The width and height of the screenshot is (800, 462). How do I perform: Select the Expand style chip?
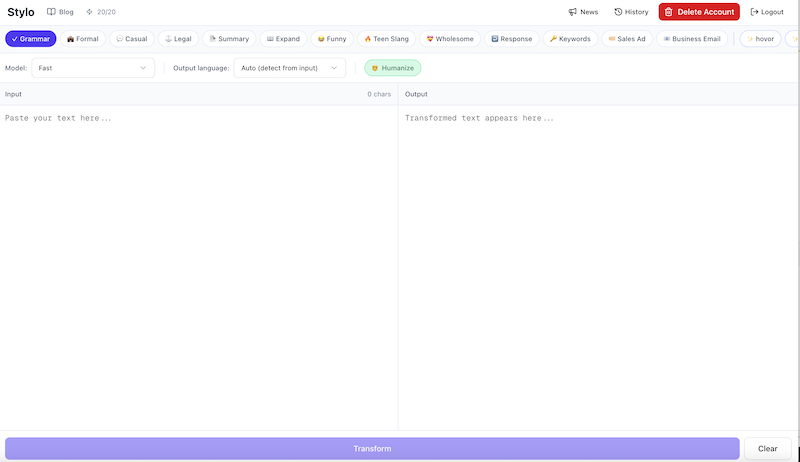283,39
